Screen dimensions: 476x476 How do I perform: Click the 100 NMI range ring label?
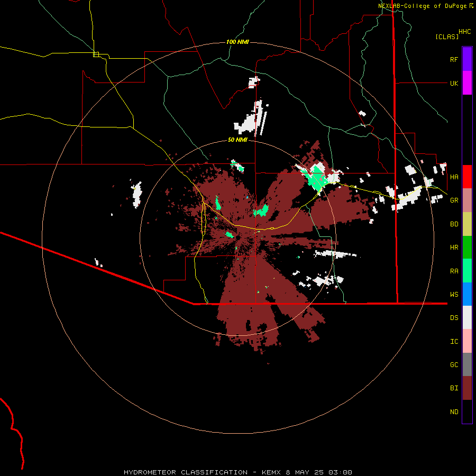[237, 42]
